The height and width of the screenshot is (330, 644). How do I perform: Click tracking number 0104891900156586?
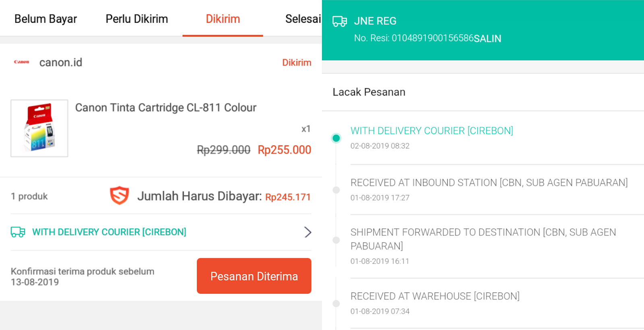pos(431,38)
